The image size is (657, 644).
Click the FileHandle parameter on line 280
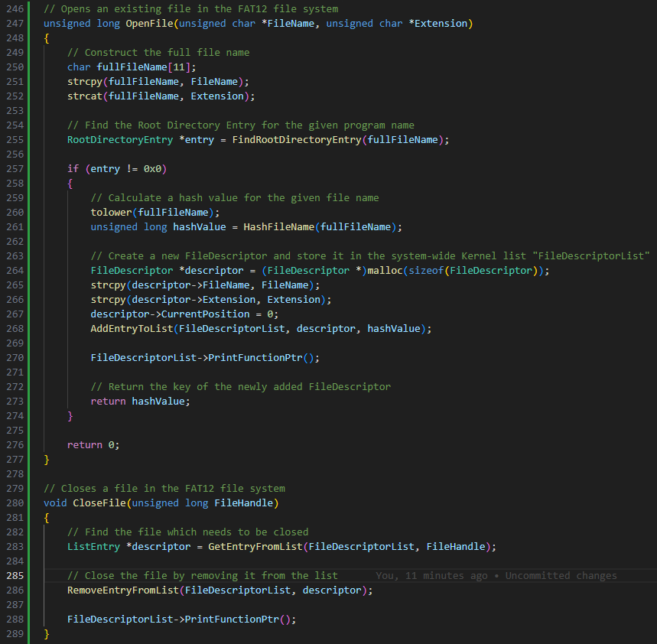(244, 503)
